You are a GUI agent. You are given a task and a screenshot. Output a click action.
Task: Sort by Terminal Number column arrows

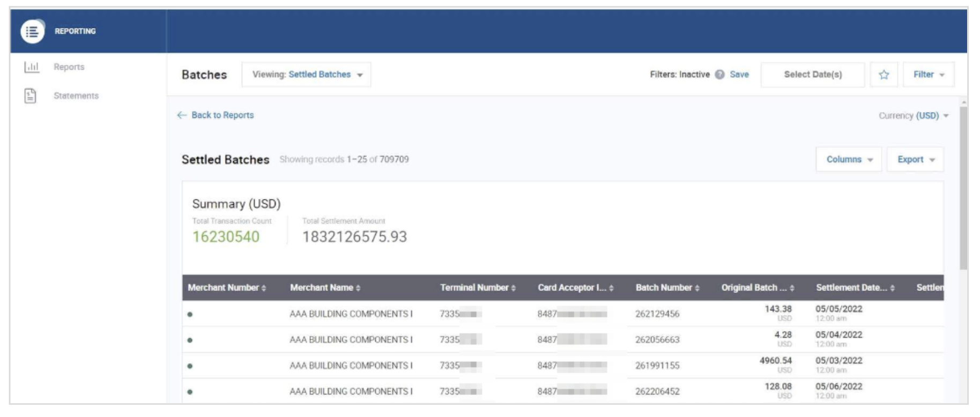pyautogui.click(x=514, y=288)
